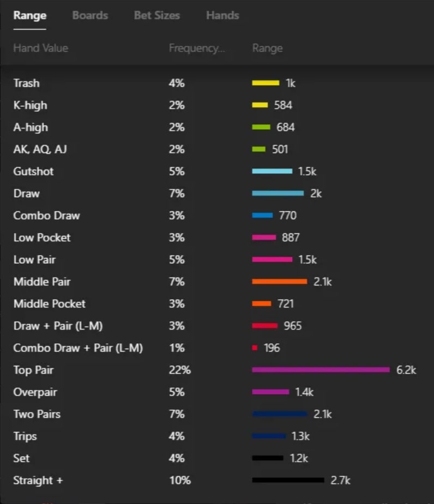The image size is (434, 504).
Task: Sort by Hand Value column header
Action: 40,48
